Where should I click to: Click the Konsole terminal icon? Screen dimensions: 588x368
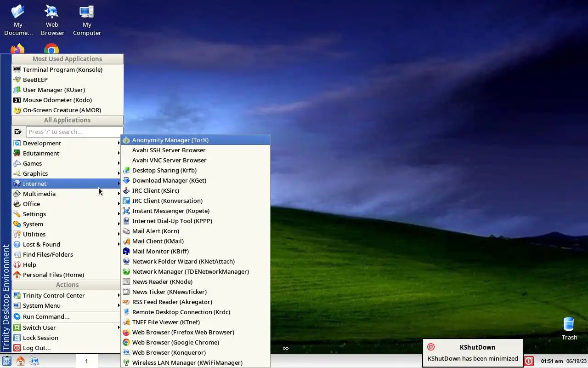(17, 69)
